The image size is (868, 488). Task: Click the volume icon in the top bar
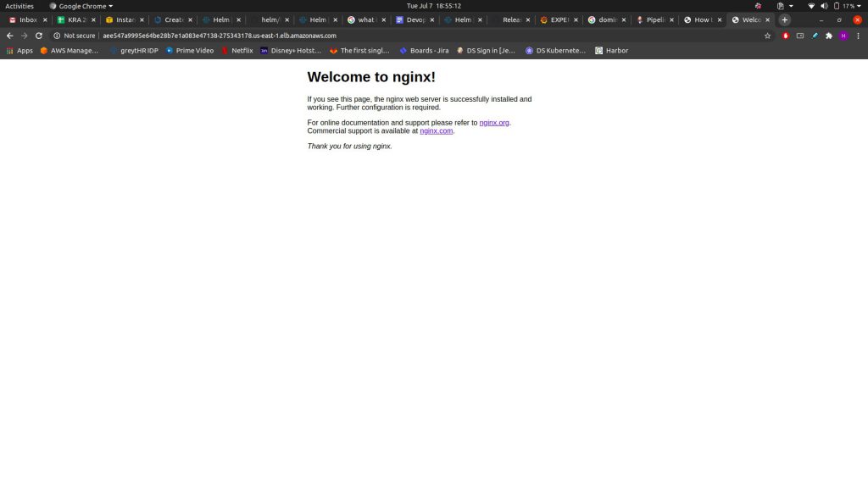click(825, 5)
